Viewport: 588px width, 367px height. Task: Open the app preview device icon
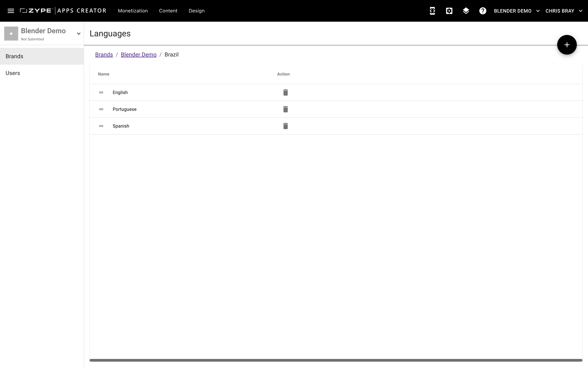click(x=432, y=11)
